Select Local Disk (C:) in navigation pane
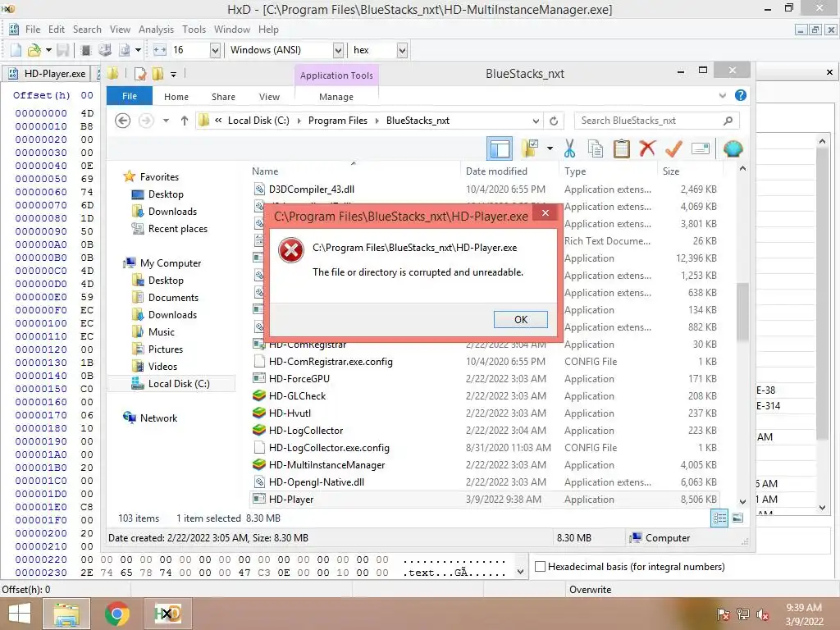This screenshot has width=840, height=630. pos(171,384)
